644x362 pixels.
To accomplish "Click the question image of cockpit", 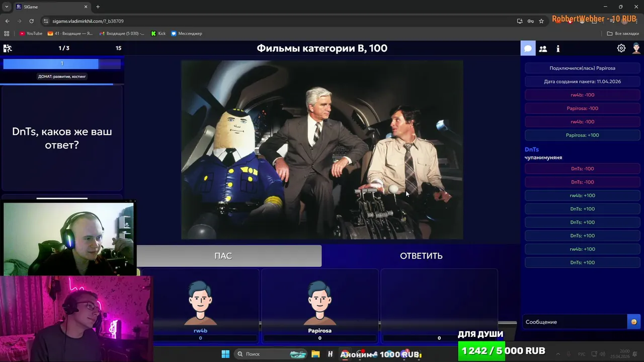I will [x=322, y=150].
